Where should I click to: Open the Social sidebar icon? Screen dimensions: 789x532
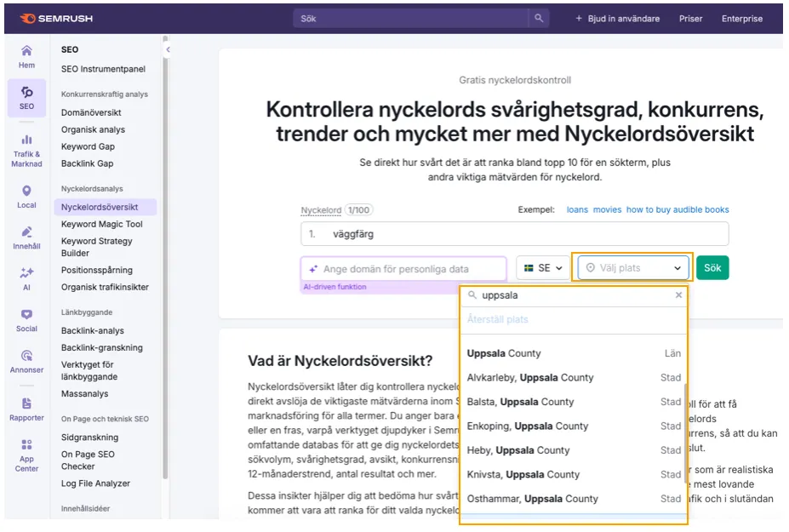pyautogui.click(x=26, y=321)
